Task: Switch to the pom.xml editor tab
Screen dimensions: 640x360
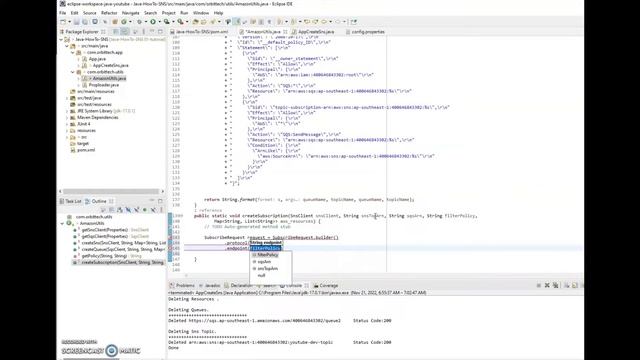Action: 202,31
